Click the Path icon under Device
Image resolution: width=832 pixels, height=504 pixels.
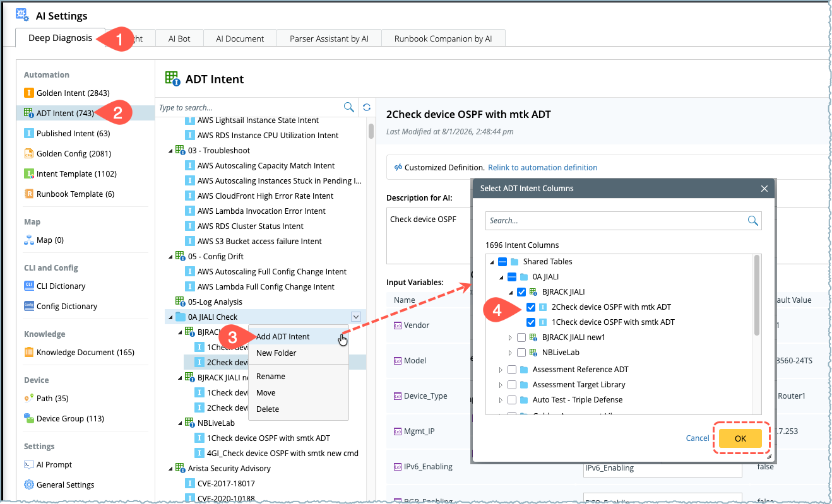point(28,398)
